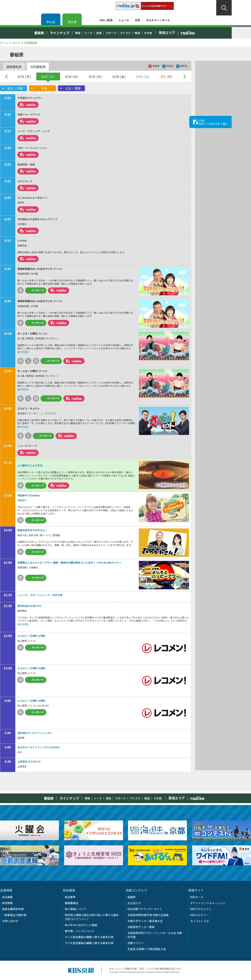Open 星野源のオールナイトニッポン program link

[x=35, y=733]
